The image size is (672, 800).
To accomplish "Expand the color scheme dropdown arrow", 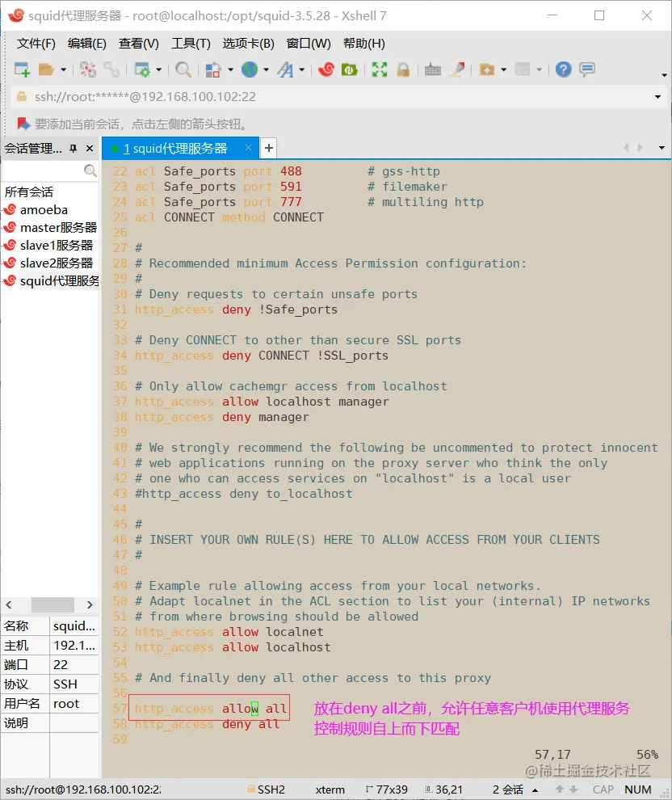I will click(x=230, y=69).
